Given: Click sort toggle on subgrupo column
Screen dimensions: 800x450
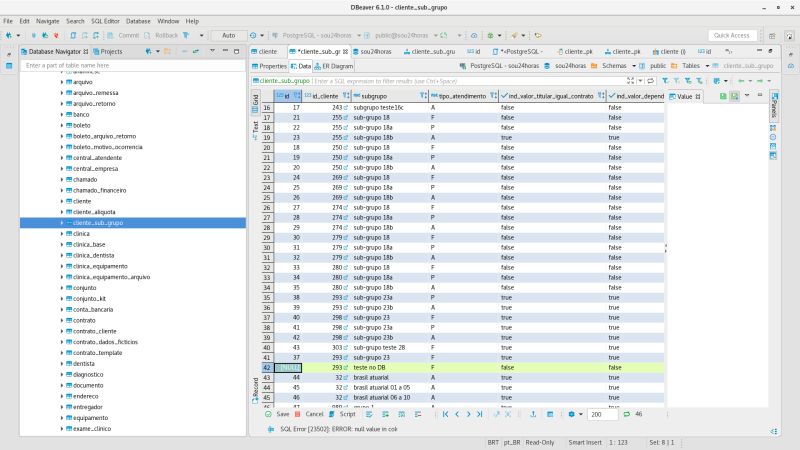Looking at the screenshot, I should pyautogui.click(x=423, y=96).
